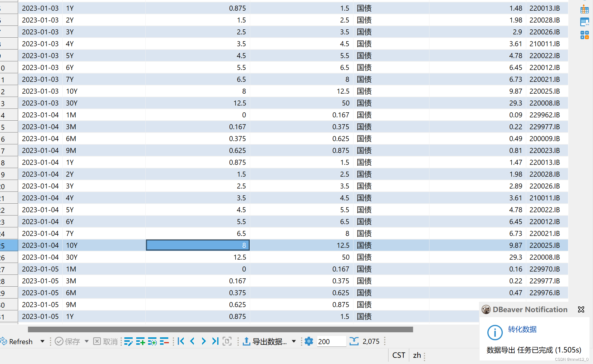Screen dimensions: 593x364
Task: Click the duplicate current row icon
Action: [152, 341]
